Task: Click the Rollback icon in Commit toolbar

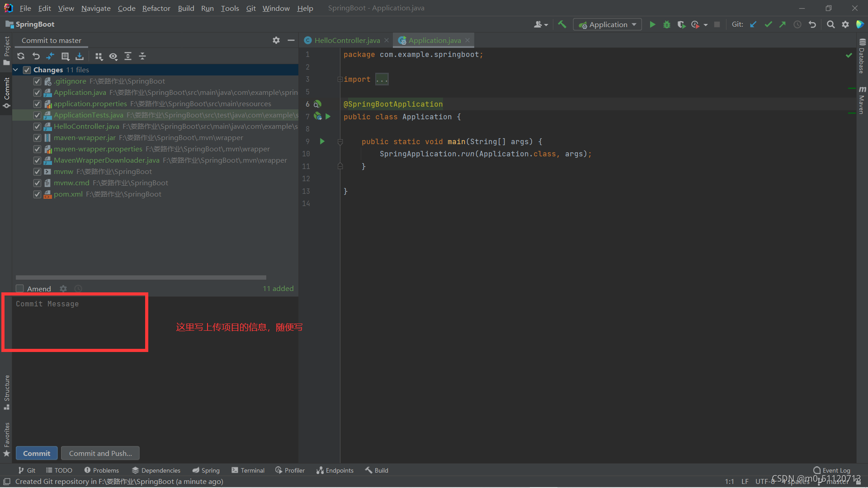Action: coord(36,56)
